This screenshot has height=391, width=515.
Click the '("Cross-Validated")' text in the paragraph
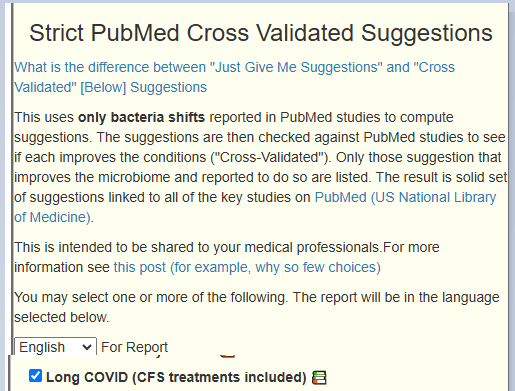click(270, 157)
